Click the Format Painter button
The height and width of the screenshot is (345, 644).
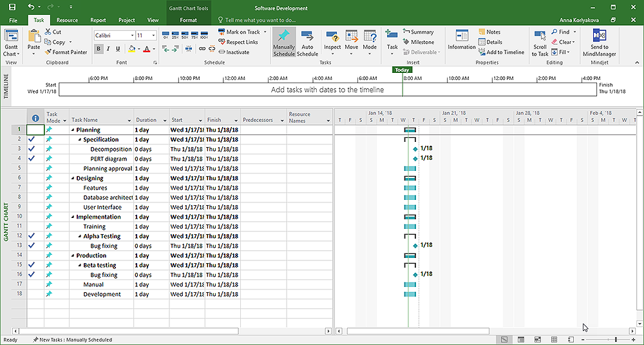66,52
